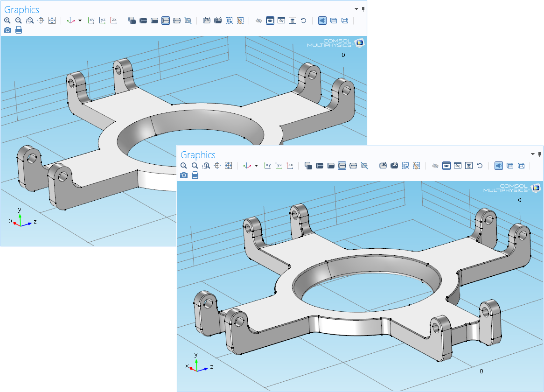This screenshot has width=544, height=392.
Task: Activate Zoom Box in the front Graphics window
Action: coord(206,166)
